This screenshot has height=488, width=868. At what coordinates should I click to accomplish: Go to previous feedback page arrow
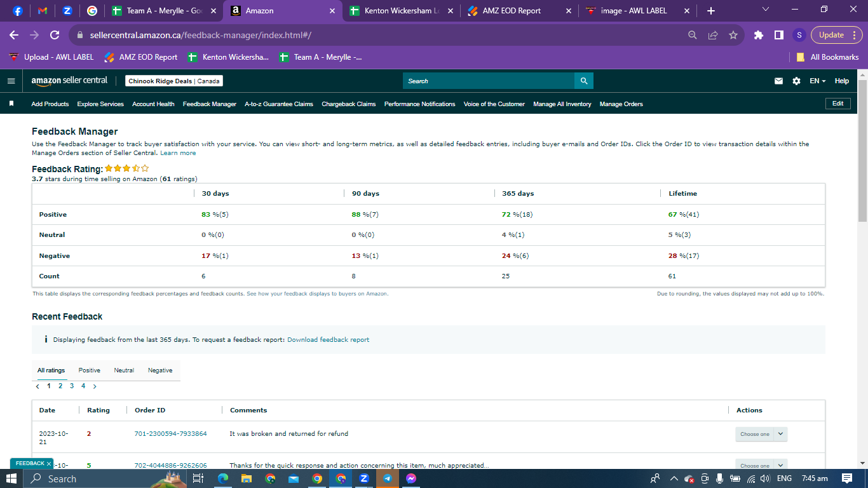pos(37,386)
